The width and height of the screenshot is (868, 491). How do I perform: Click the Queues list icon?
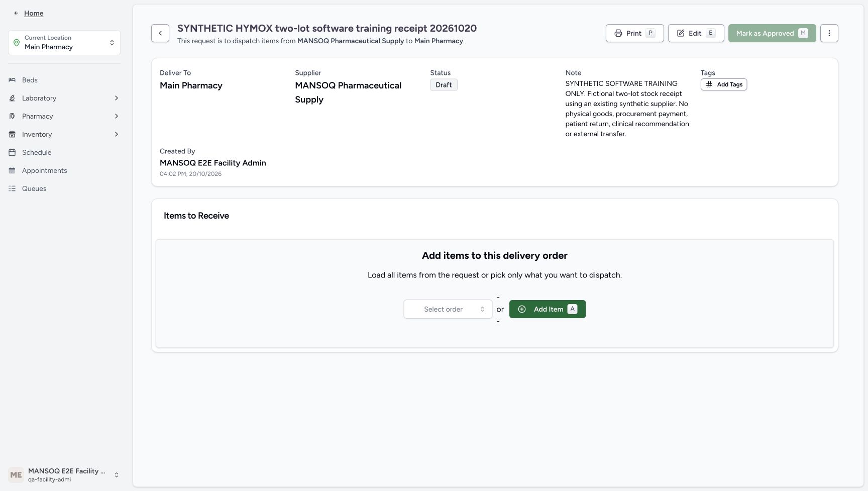[x=12, y=188]
